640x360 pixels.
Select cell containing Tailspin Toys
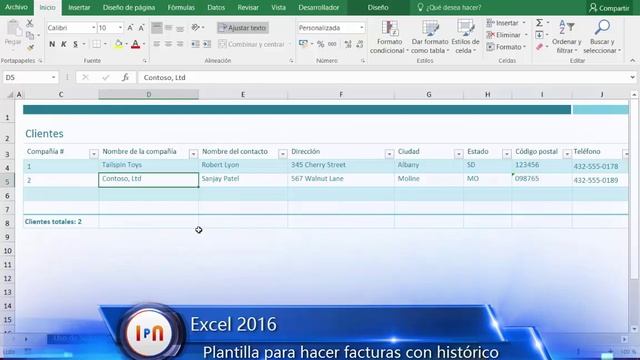(149, 165)
